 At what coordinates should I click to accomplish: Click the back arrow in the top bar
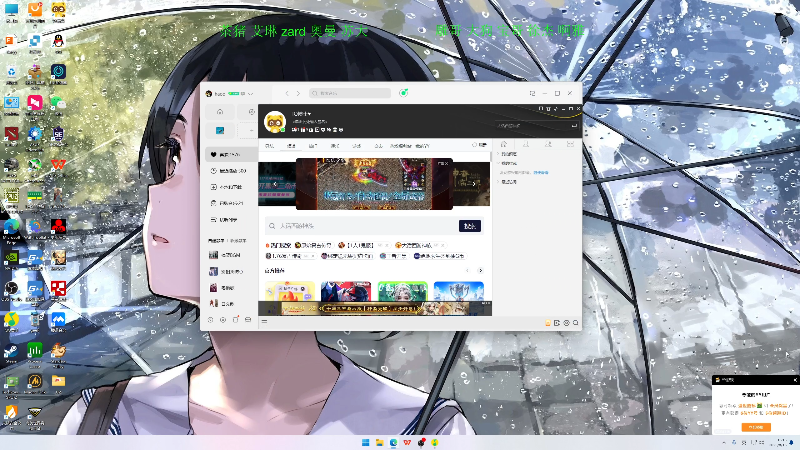pos(287,93)
